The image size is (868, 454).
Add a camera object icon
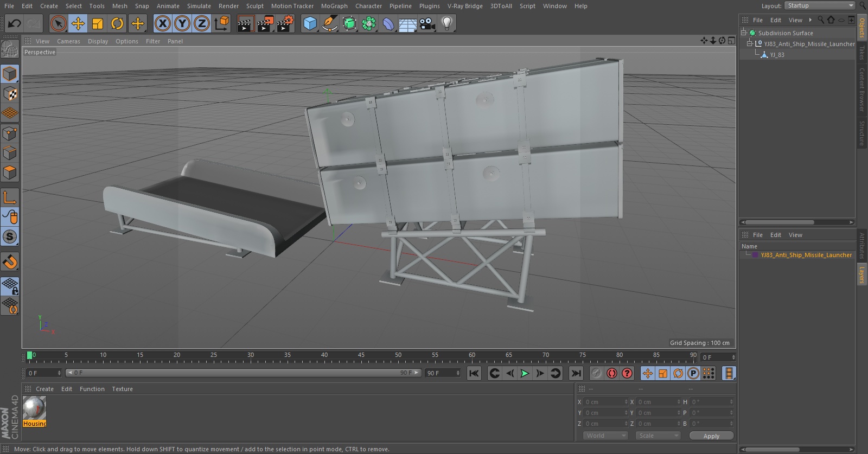(x=427, y=23)
